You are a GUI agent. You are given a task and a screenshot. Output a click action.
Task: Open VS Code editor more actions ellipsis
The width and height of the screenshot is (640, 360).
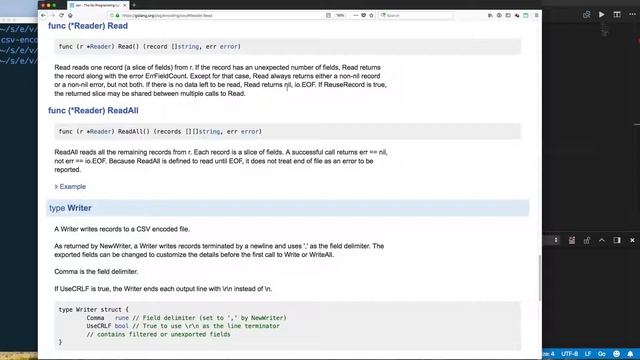pyautogui.click(x=632, y=14)
